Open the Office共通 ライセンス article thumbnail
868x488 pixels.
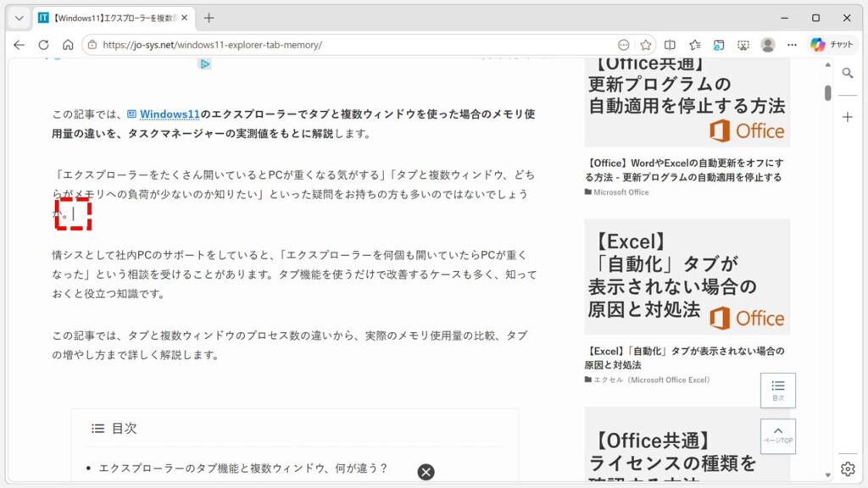[687, 444]
